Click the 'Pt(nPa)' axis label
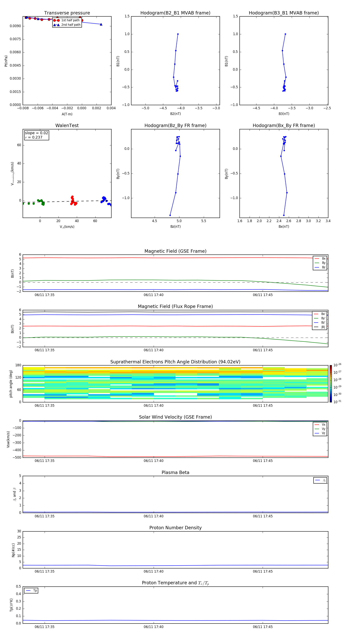This screenshot has width=351, height=644. pos(6,61)
